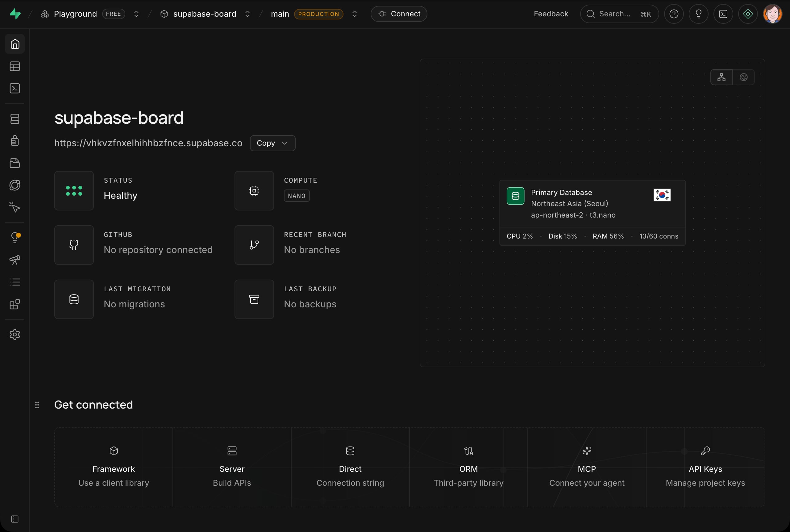Viewport: 790px width, 532px height.
Task: Collapse the sidebar with the bottom panel icon
Action: (x=15, y=519)
